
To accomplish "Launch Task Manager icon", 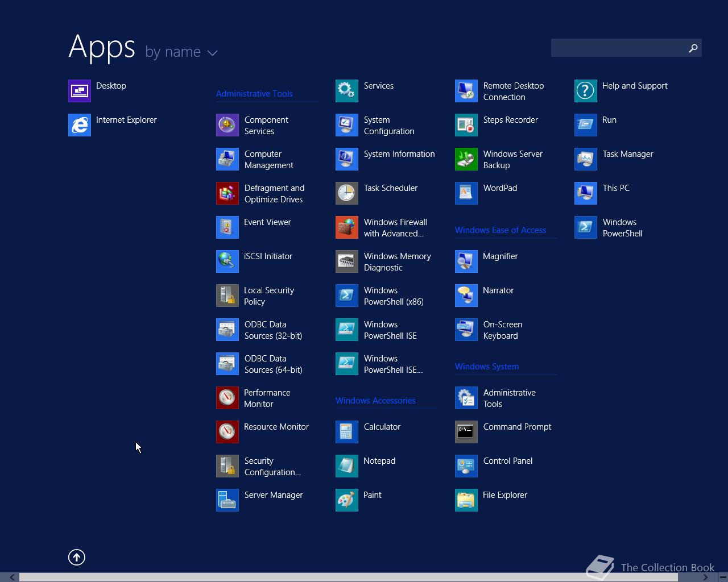I will [x=586, y=159].
